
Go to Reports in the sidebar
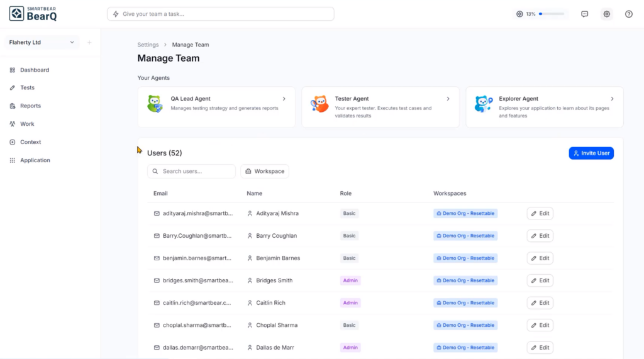coord(30,106)
